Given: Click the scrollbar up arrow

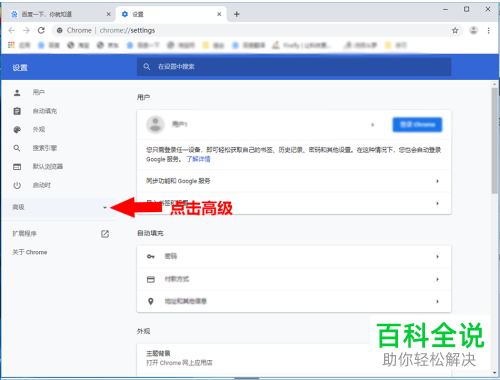Looking at the screenshot, I should click(x=494, y=84).
